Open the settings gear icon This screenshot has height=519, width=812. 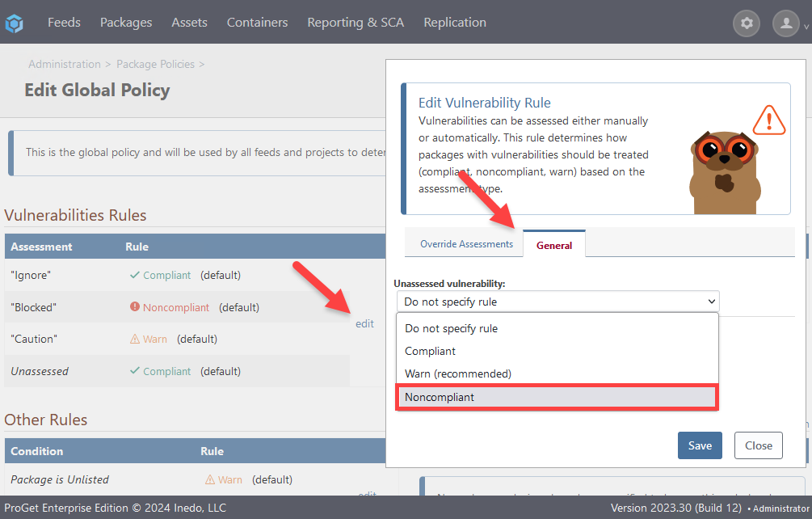pyautogui.click(x=747, y=23)
